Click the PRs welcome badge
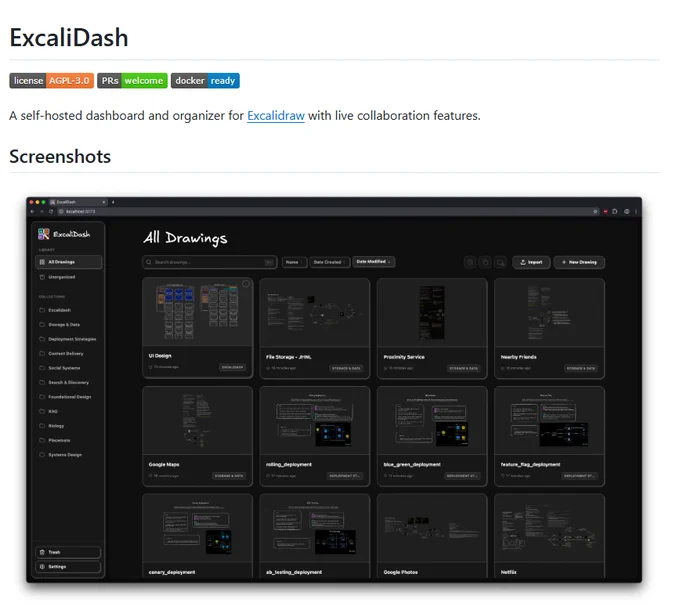680x606 pixels. pos(132,81)
